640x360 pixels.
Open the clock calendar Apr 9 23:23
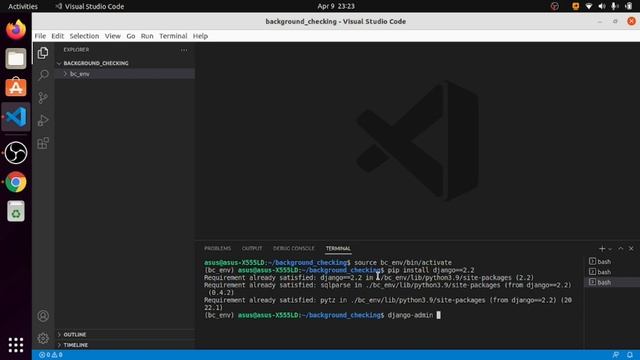336,6
